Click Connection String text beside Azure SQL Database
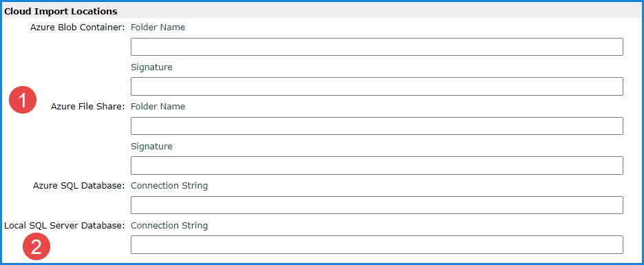 [169, 186]
